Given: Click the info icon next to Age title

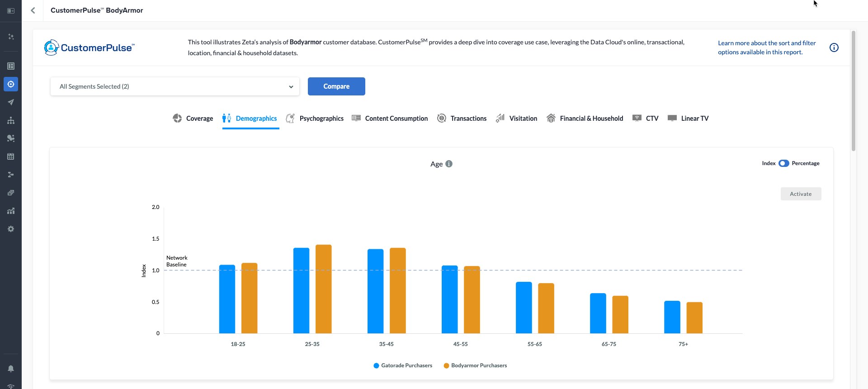Looking at the screenshot, I should [x=449, y=164].
